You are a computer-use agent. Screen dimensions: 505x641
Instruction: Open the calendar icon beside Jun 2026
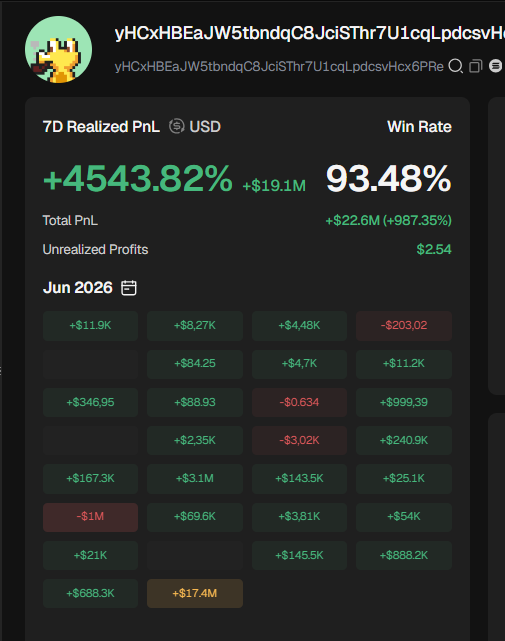tap(129, 288)
